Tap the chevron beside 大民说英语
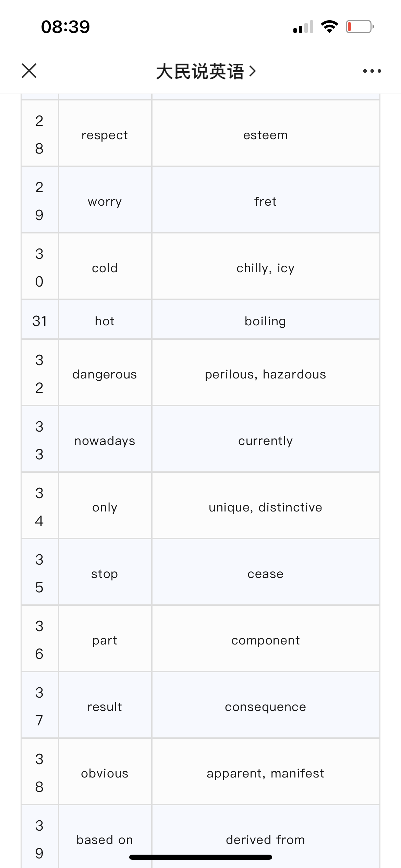 252,71
